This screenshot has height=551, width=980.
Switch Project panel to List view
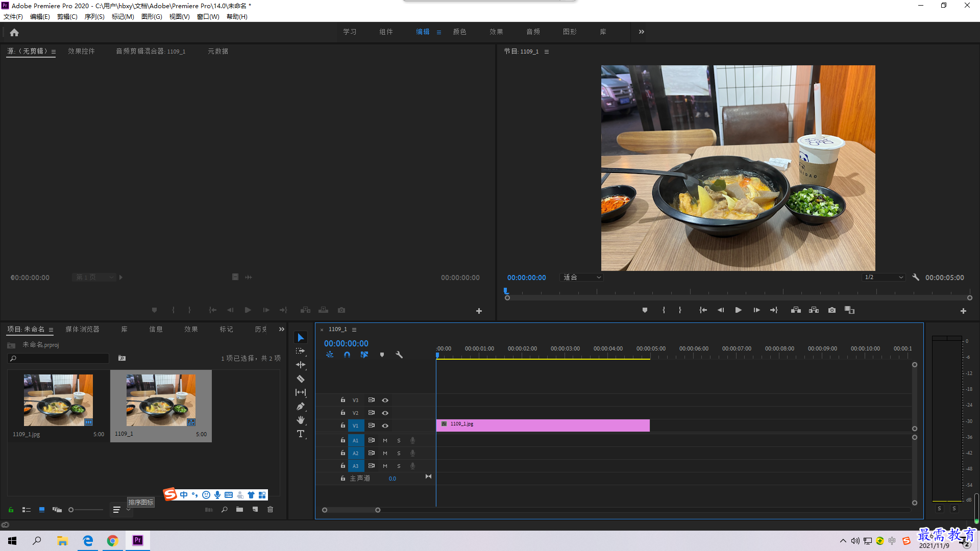click(27, 510)
